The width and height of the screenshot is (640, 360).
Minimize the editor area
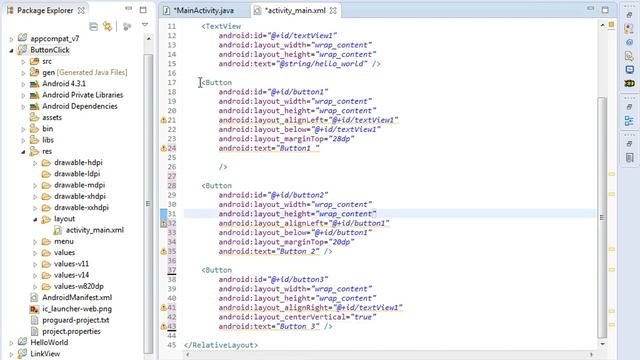pos(591,9)
